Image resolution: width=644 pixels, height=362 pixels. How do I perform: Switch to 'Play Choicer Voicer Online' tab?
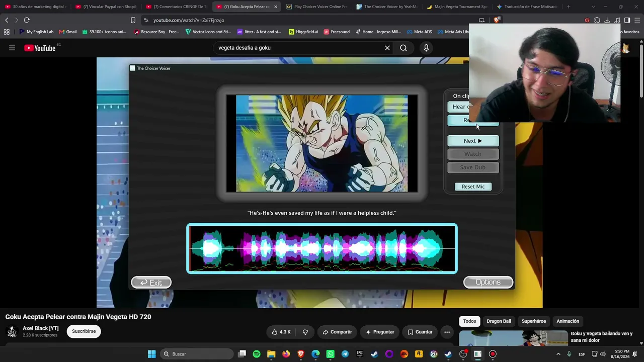point(316,7)
